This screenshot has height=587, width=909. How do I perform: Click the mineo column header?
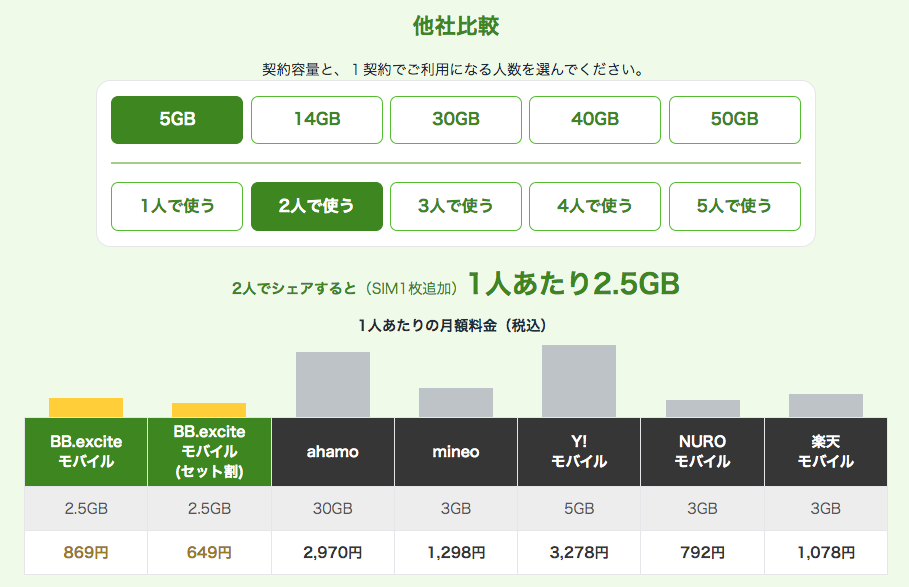[456, 452]
